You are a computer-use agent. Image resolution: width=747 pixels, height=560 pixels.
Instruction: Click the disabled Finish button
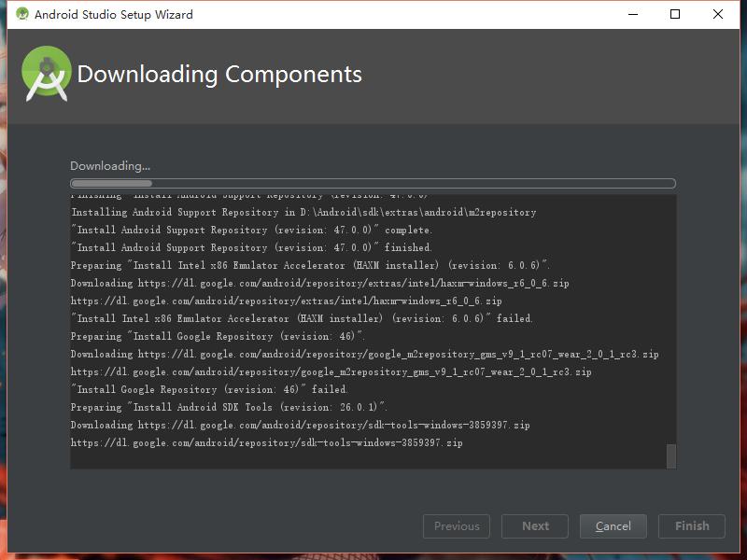[x=692, y=526]
